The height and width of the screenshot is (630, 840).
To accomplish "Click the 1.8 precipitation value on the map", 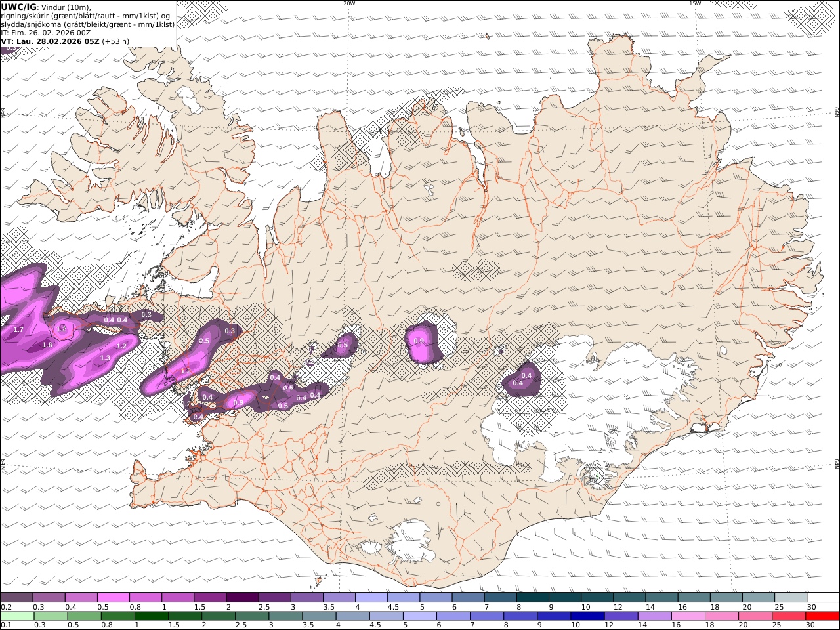I will pyautogui.click(x=47, y=345).
